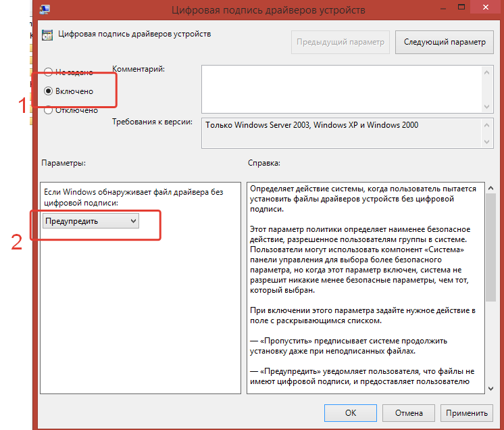The height and width of the screenshot is (430, 504).
Task: Select the "Включено" radio button
Action: [x=49, y=91]
